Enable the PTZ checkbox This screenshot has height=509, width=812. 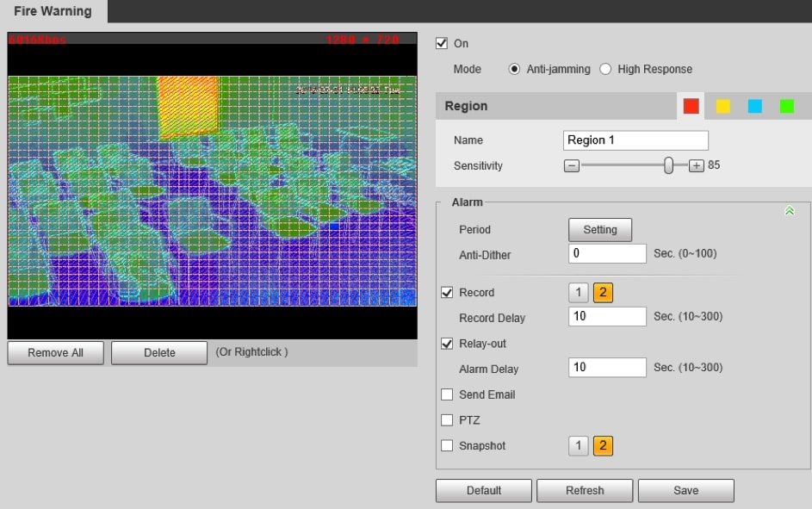(x=447, y=420)
